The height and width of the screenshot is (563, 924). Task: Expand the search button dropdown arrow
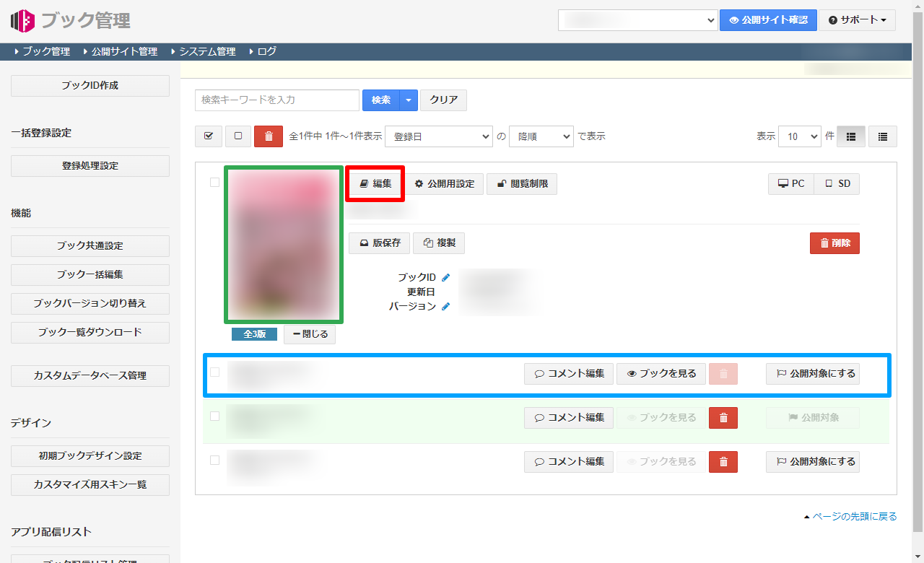(409, 100)
